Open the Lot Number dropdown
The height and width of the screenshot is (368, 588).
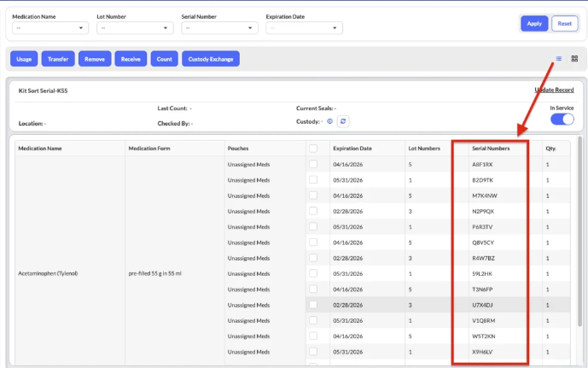(x=135, y=28)
